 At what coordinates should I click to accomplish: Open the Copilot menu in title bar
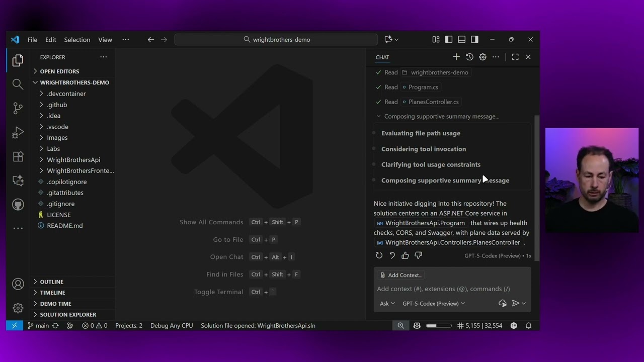pos(391,39)
